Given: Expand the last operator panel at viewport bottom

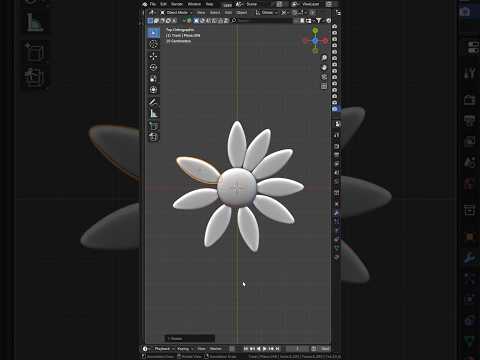Looking at the screenshot, I should [x=189, y=339].
